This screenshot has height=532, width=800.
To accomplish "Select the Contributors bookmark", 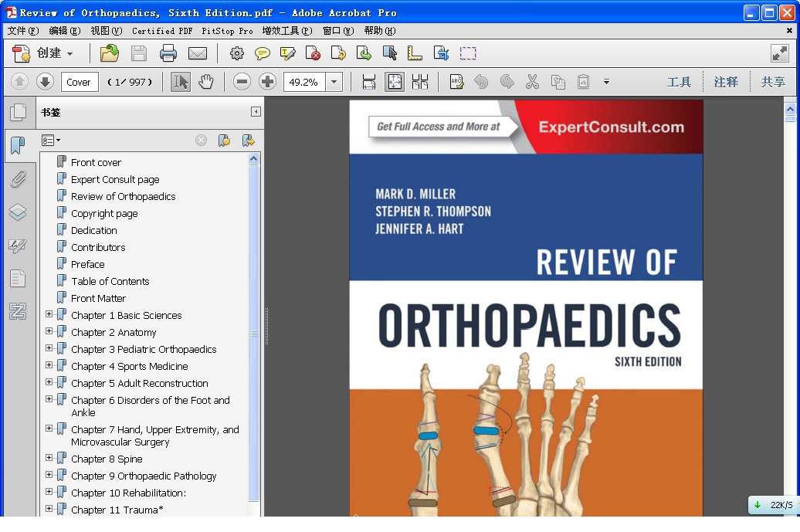I will pos(98,247).
